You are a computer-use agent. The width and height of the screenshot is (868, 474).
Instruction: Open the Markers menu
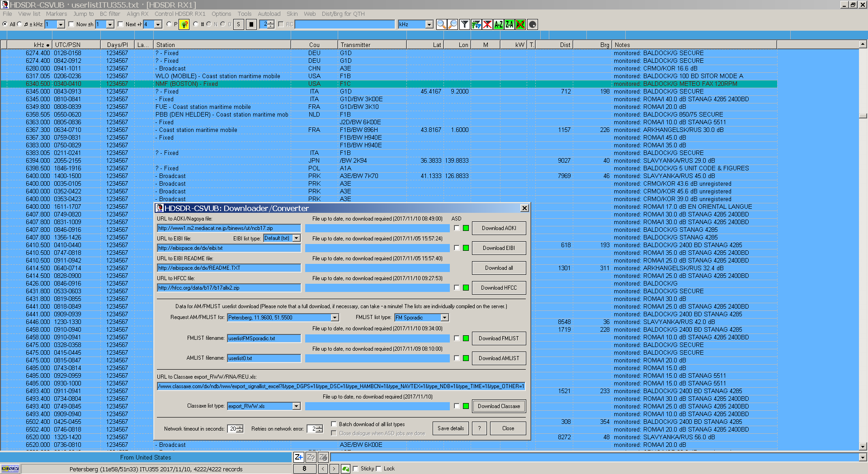[x=57, y=14]
